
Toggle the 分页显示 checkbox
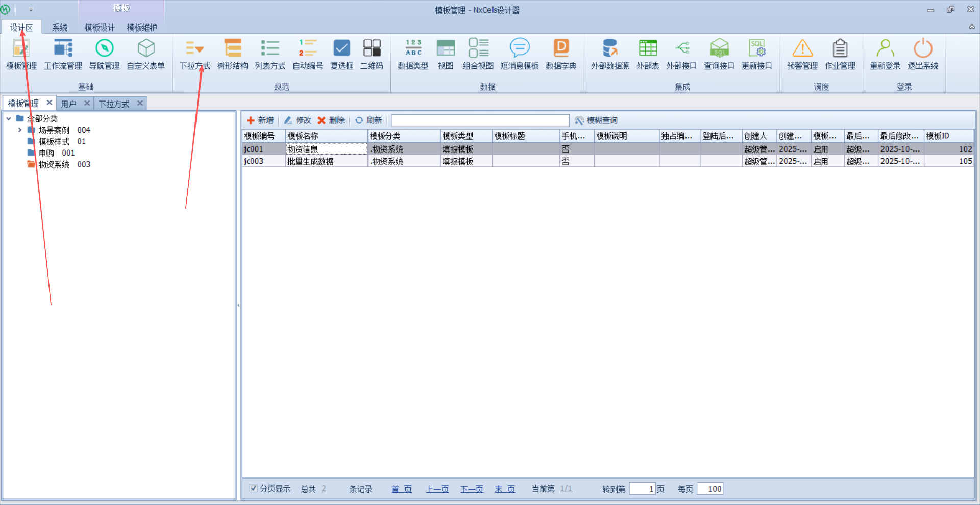coord(254,488)
